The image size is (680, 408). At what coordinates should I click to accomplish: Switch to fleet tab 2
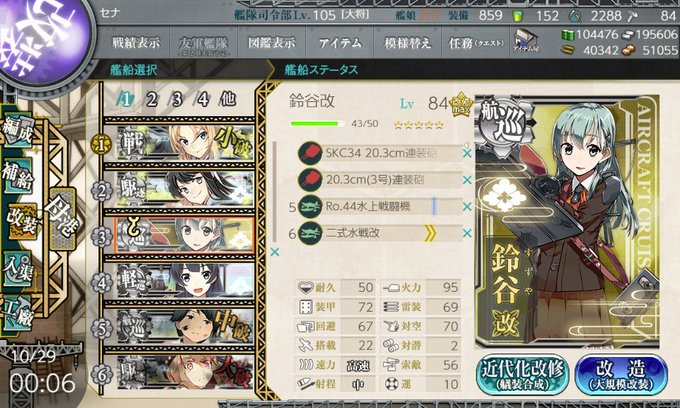[x=151, y=99]
